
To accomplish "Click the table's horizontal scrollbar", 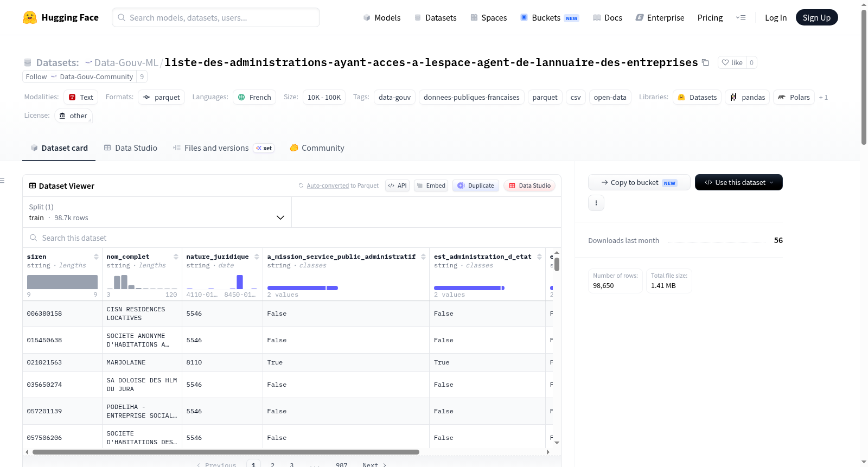I will pos(226,452).
